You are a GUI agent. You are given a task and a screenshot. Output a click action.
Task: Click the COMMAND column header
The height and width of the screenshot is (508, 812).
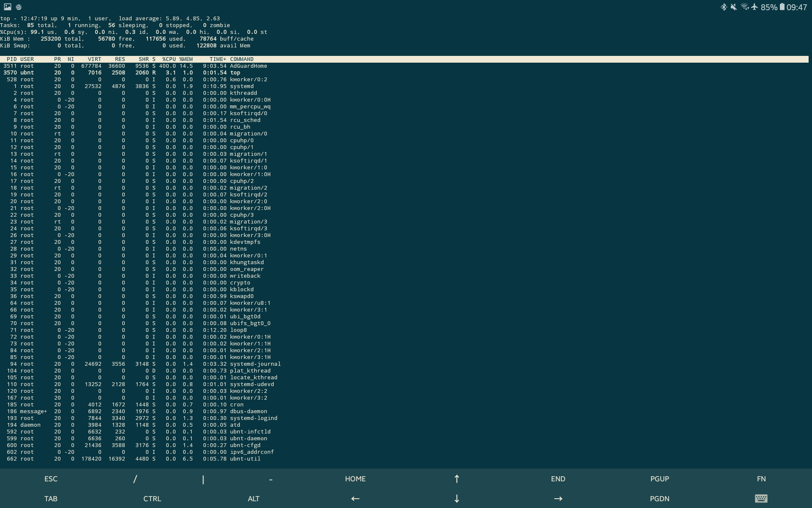[x=242, y=59]
